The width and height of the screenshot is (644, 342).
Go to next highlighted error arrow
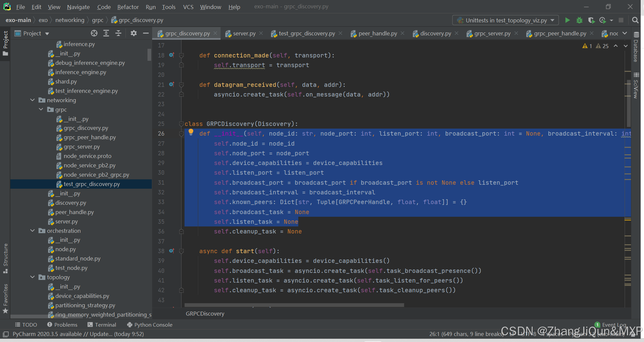coord(626,46)
